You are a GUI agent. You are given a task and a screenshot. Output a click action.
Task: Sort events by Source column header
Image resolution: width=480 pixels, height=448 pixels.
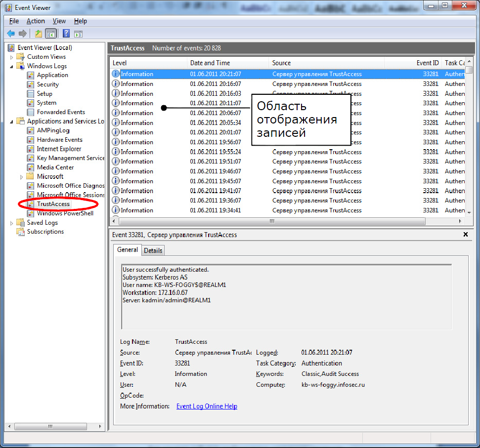(327, 63)
